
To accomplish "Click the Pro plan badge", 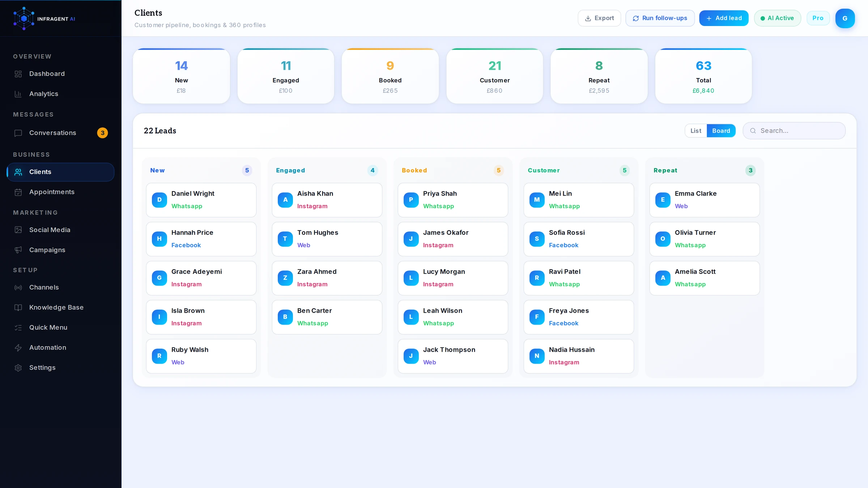I will pyautogui.click(x=818, y=18).
